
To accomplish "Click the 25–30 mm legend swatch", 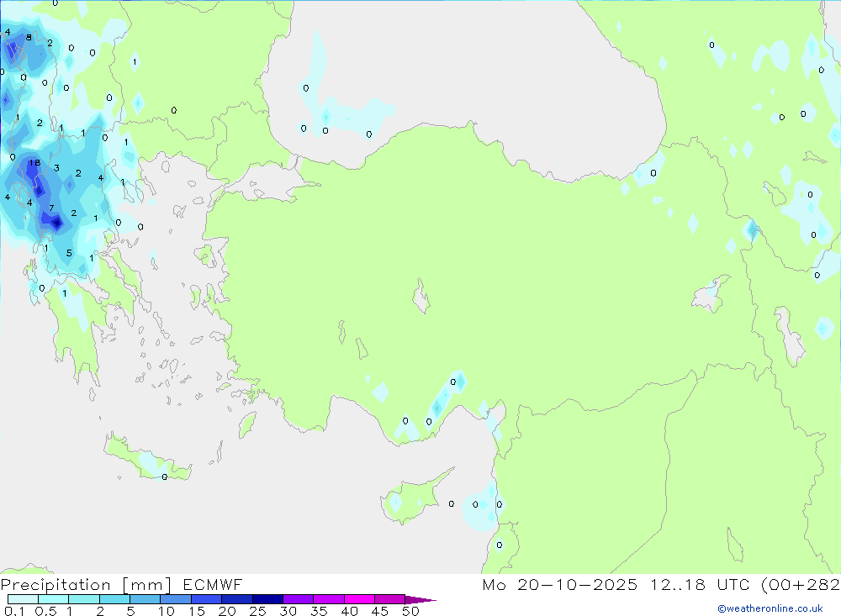I will pos(267,599).
